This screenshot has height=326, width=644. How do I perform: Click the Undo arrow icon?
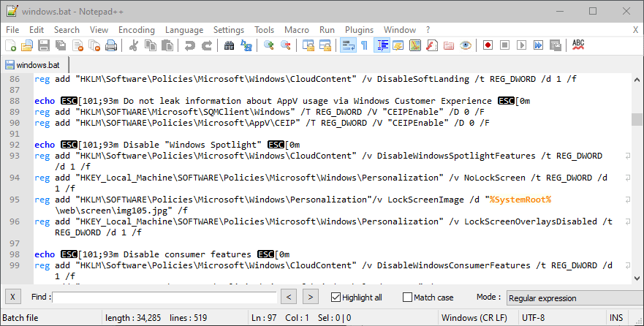click(x=189, y=45)
